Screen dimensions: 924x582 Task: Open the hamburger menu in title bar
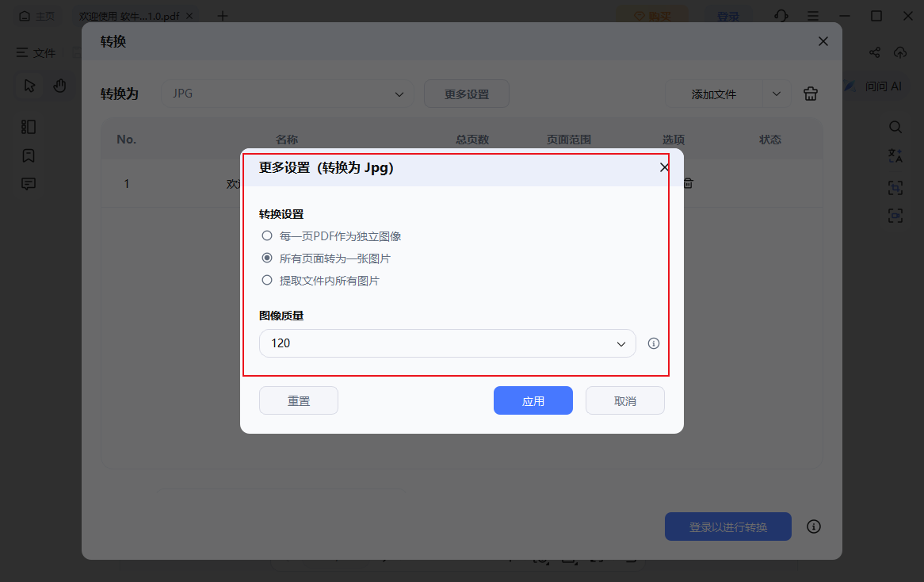tap(812, 16)
